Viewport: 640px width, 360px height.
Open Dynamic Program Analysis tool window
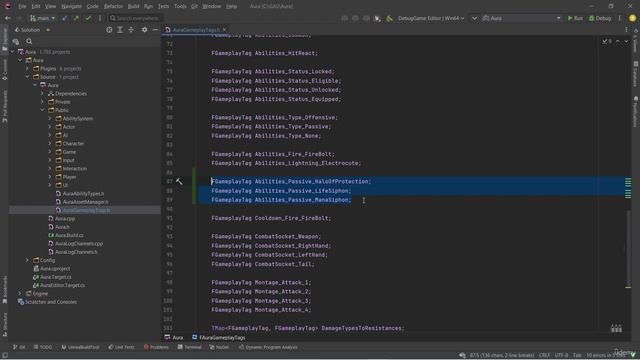(268, 347)
